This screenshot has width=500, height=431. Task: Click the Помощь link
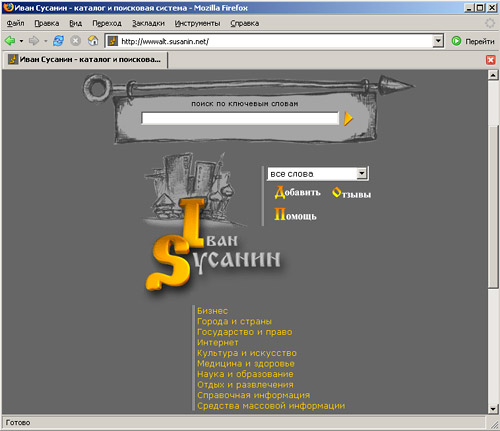click(295, 215)
